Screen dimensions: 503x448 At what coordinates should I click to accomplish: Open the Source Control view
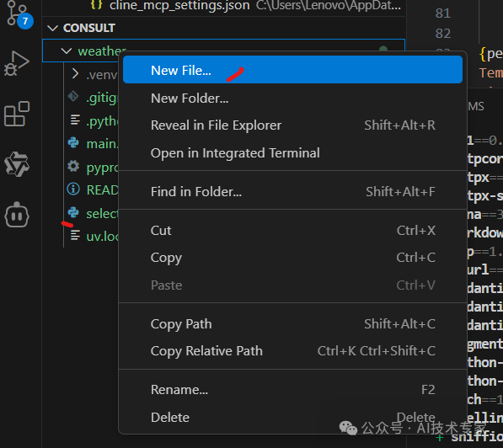[17, 14]
